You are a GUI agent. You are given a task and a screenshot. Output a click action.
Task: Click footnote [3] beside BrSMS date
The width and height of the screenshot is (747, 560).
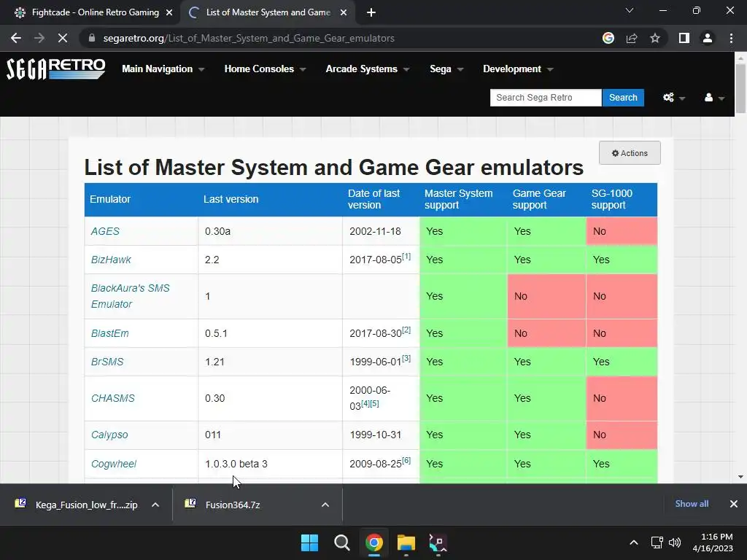click(x=406, y=359)
